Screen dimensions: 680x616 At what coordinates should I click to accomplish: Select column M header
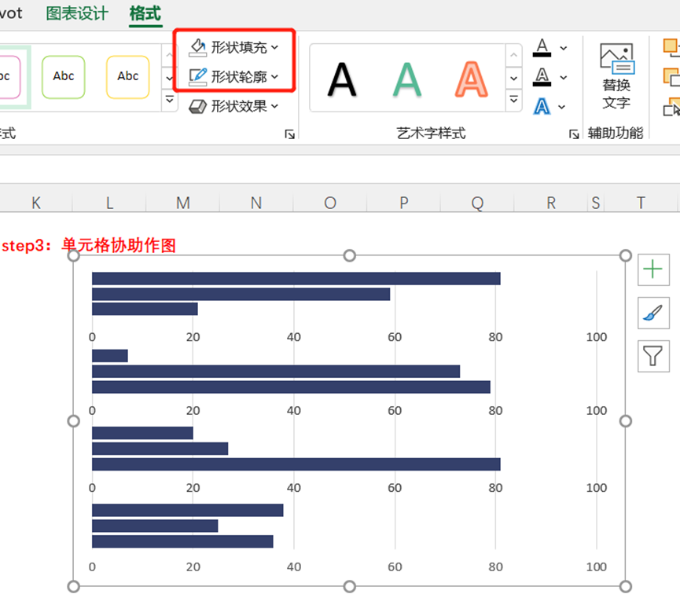tap(182, 203)
